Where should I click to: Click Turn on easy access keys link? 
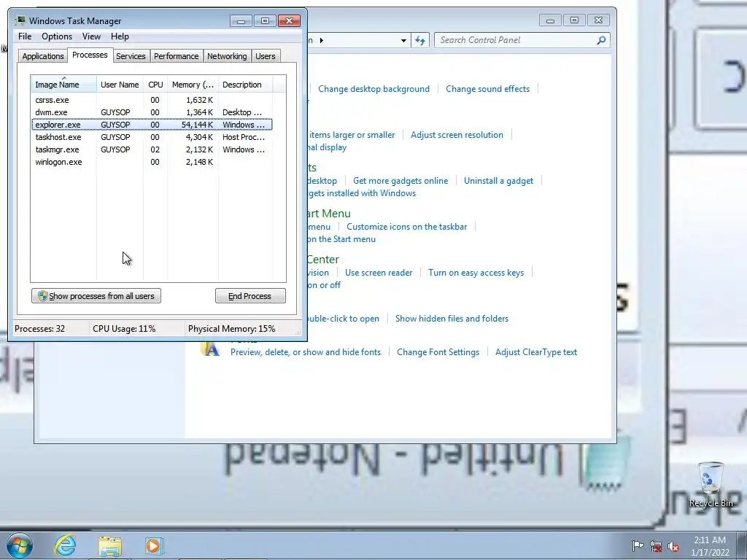[x=476, y=273]
